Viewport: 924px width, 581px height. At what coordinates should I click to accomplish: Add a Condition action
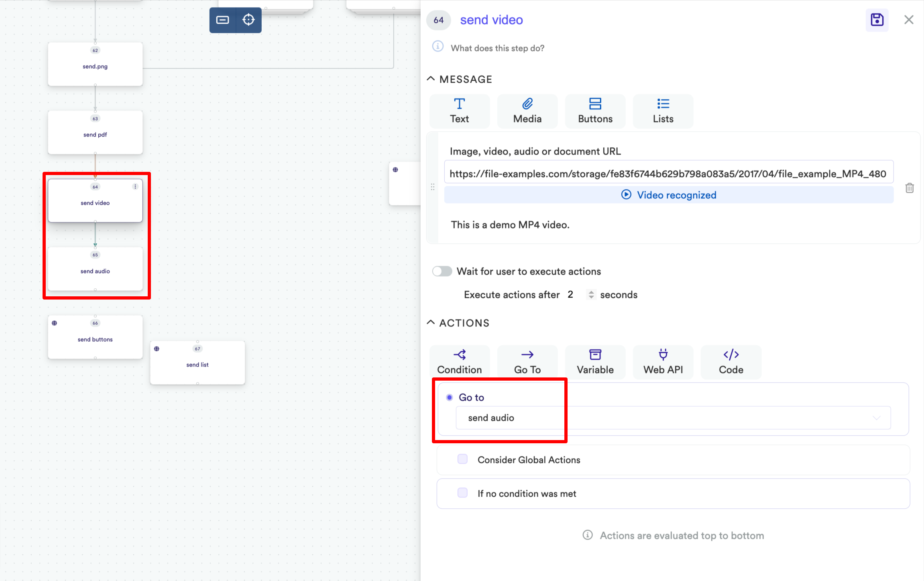pyautogui.click(x=459, y=362)
